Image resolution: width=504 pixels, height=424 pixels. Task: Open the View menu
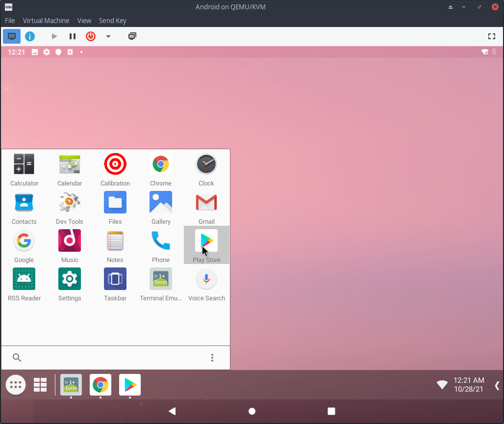(x=84, y=21)
